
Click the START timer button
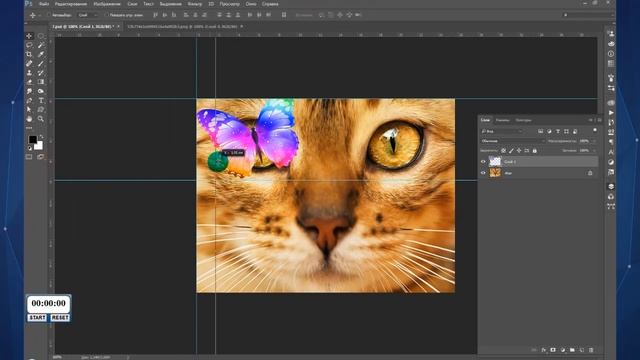[37, 318]
